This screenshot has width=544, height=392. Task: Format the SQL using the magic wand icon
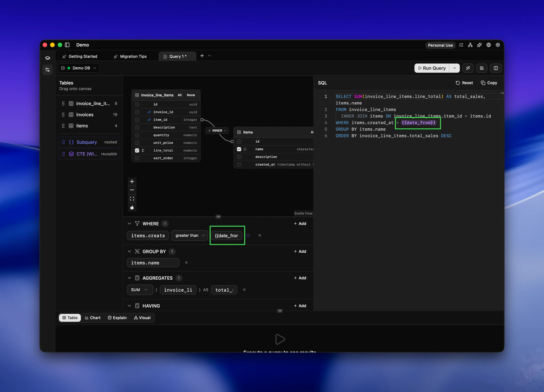click(468, 68)
